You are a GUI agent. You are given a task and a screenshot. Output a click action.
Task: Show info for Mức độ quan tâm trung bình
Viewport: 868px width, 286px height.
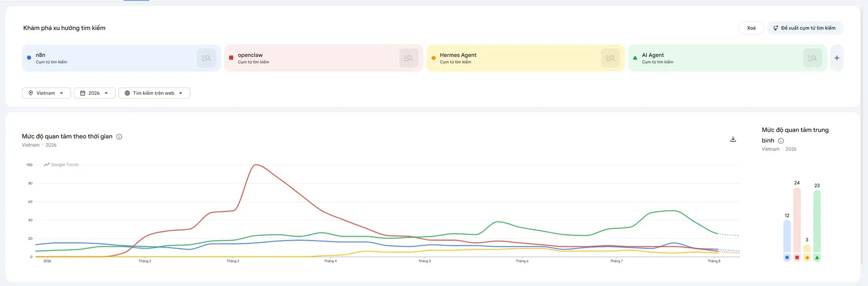coord(781,141)
